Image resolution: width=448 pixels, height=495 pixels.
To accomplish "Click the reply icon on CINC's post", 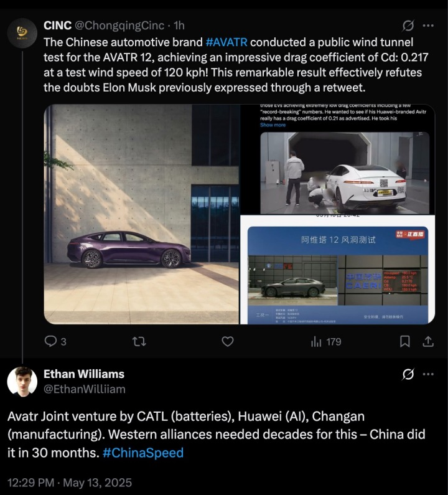I will pyautogui.click(x=50, y=342).
